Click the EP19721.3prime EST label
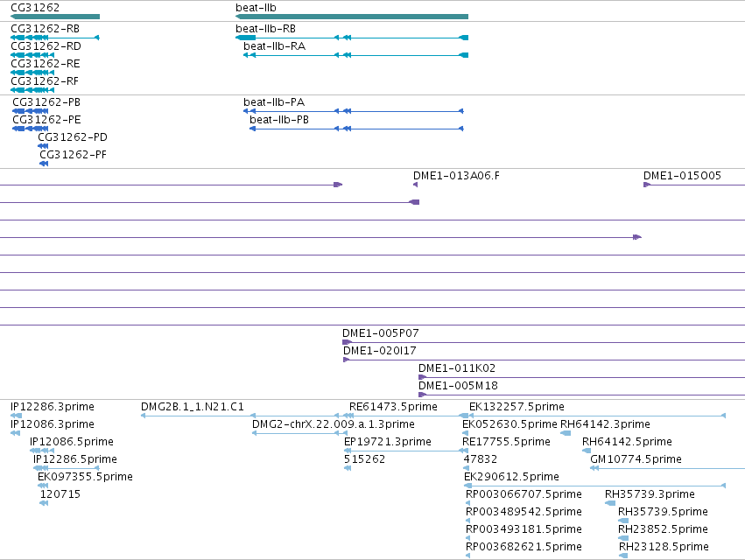This screenshot has width=745, height=560. tap(387, 442)
